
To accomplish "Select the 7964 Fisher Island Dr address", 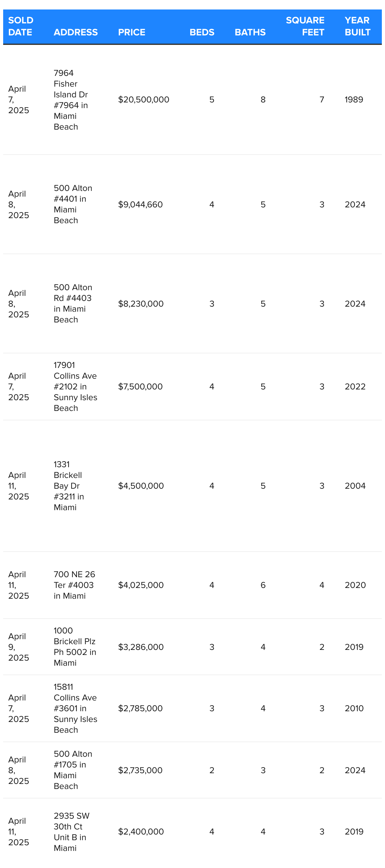I will pos(71,100).
